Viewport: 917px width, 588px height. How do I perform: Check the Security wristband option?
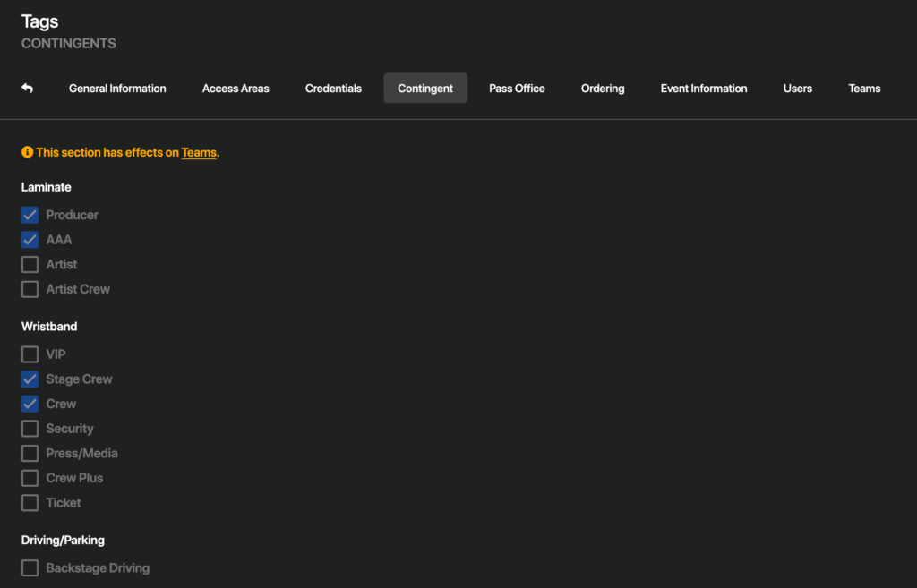tap(30, 429)
